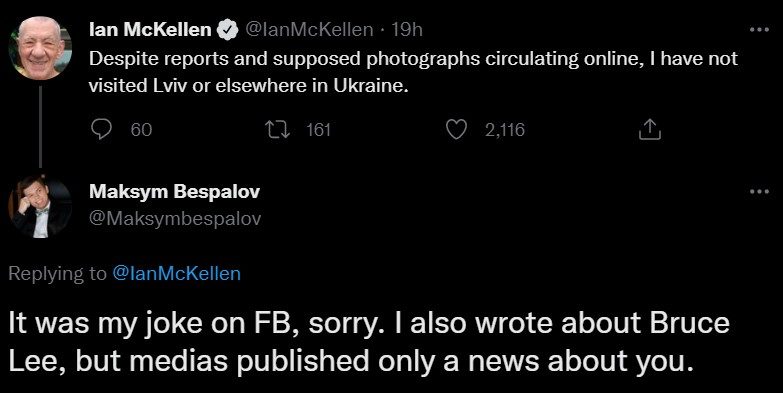Click the 161 retweets count
This screenshot has height=393, width=783.
coord(318,130)
